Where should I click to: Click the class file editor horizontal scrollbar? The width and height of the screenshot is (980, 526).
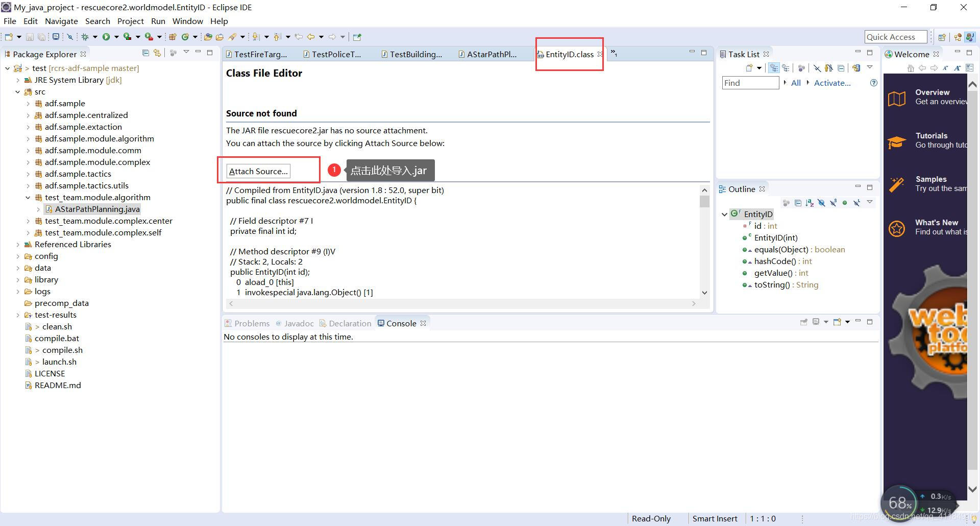pyautogui.click(x=462, y=303)
